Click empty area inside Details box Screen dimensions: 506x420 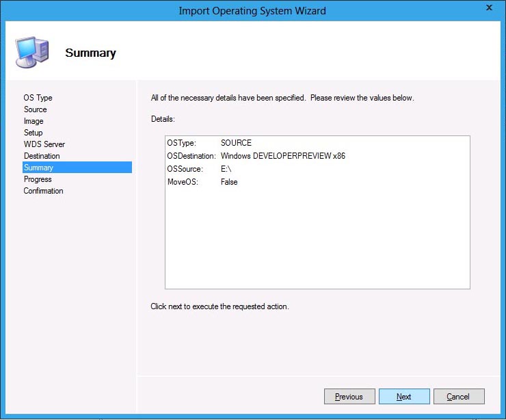[x=317, y=239]
